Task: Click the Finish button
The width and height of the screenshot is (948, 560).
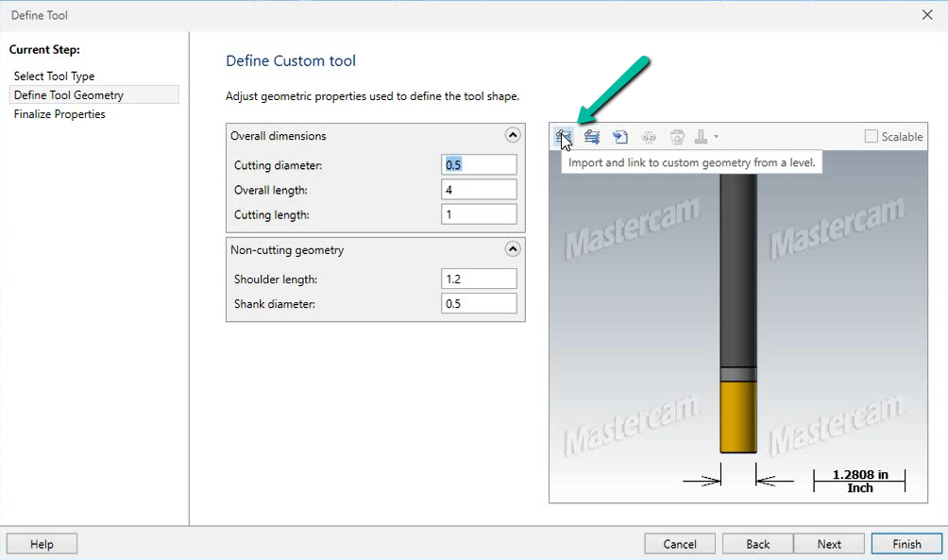Action: (x=906, y=544)
